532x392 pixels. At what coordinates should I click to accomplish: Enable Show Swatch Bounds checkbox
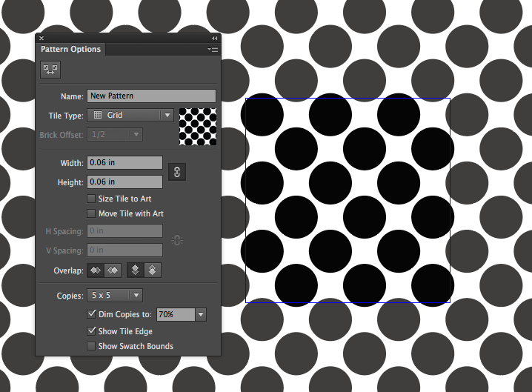[x=91, y=346]
